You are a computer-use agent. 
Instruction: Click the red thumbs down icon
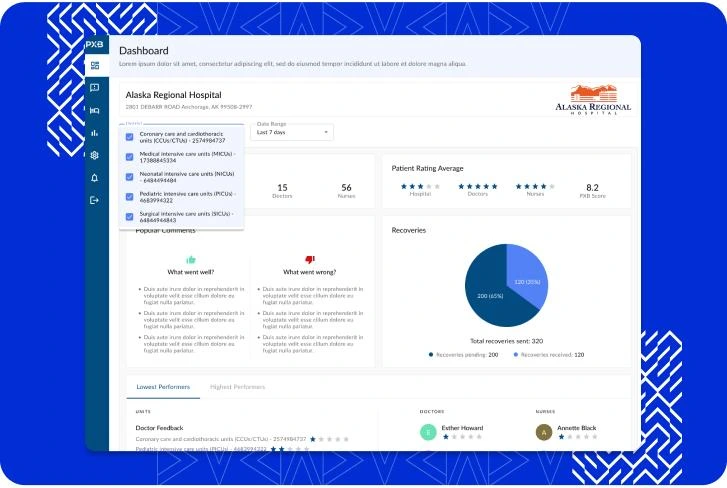(x=309, y=259)
